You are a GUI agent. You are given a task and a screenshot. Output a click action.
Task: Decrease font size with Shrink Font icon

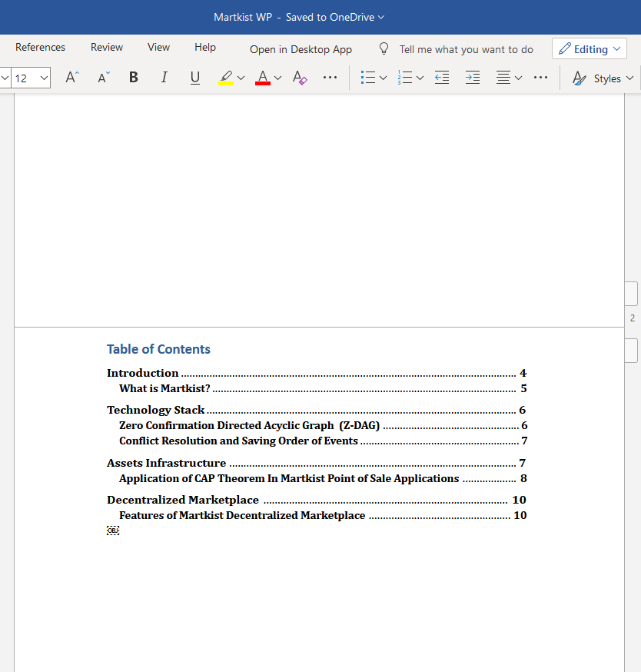pyautogui.click(x=103, y=78)
